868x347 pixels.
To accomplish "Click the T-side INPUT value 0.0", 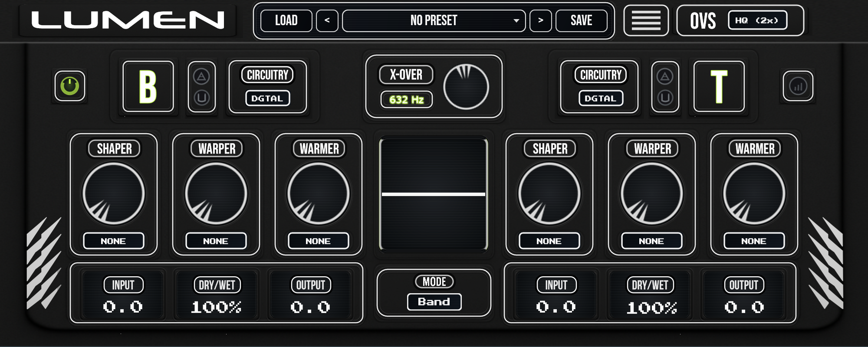I will click(556, 307).
